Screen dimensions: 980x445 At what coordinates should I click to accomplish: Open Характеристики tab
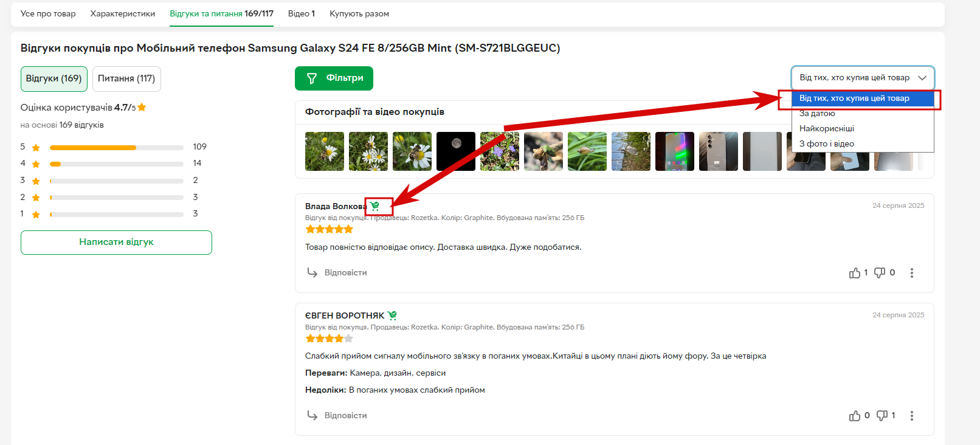tap(123, 13)
